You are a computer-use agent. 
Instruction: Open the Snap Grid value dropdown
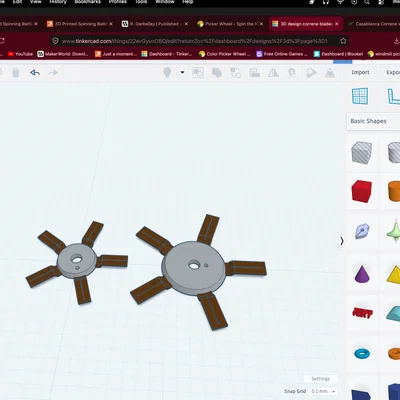(323, 391)
